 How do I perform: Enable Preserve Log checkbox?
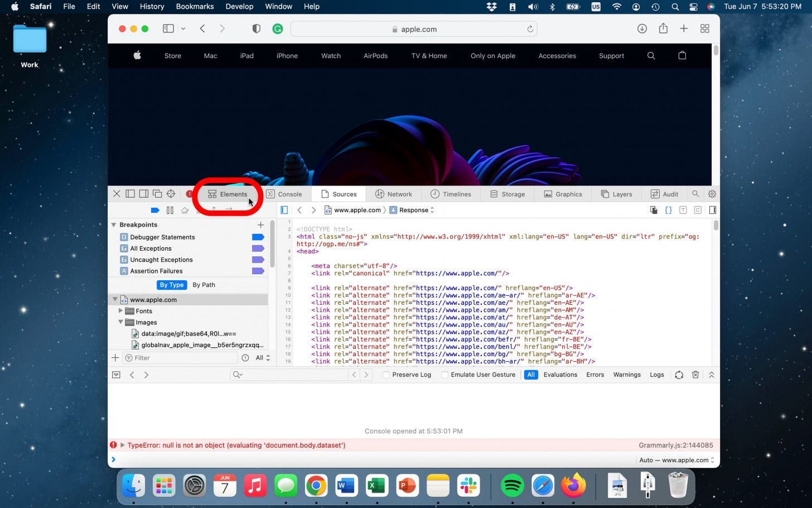pyautogui.click(x=386, y=375)
